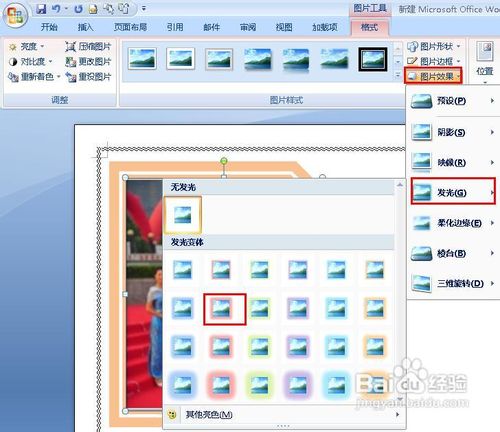The height and width of the screenshot is (432, 500).
Task: Pick the first-row purple glow variation
Action: (x=298, y=270)
